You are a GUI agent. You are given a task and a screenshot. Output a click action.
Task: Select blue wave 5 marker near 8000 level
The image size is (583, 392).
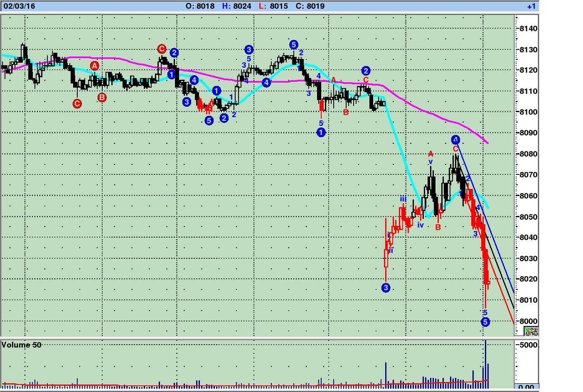[x=485, y=322]
